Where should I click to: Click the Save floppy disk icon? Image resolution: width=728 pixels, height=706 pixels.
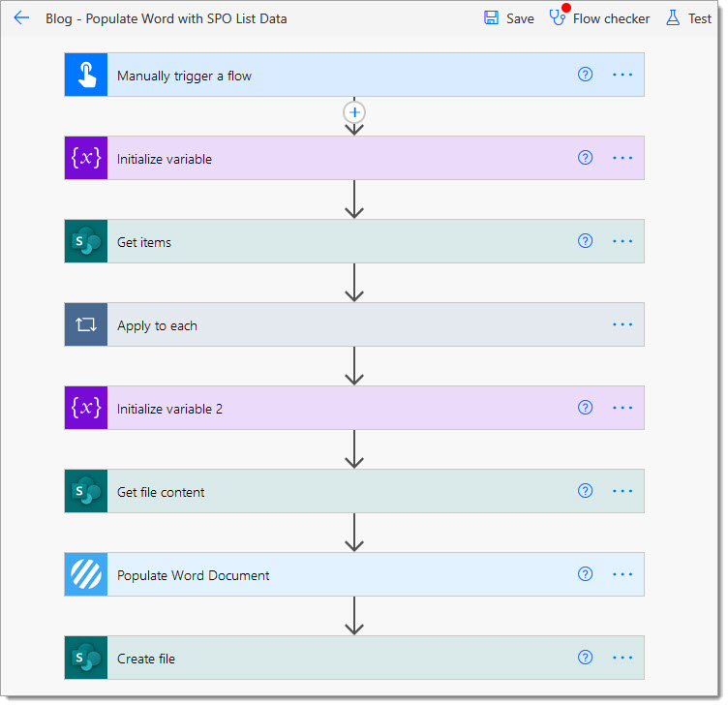pyautogui.click(x=491, y=17)
